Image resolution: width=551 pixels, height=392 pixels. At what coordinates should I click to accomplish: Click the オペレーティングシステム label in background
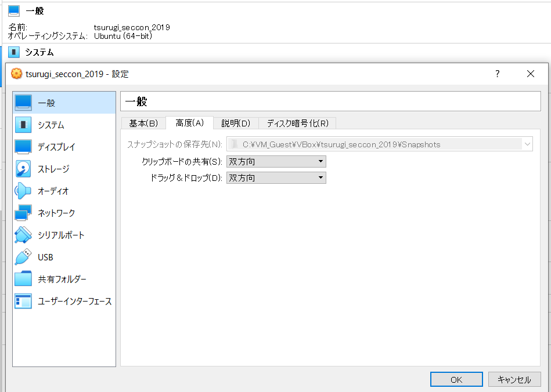(48, 36)
